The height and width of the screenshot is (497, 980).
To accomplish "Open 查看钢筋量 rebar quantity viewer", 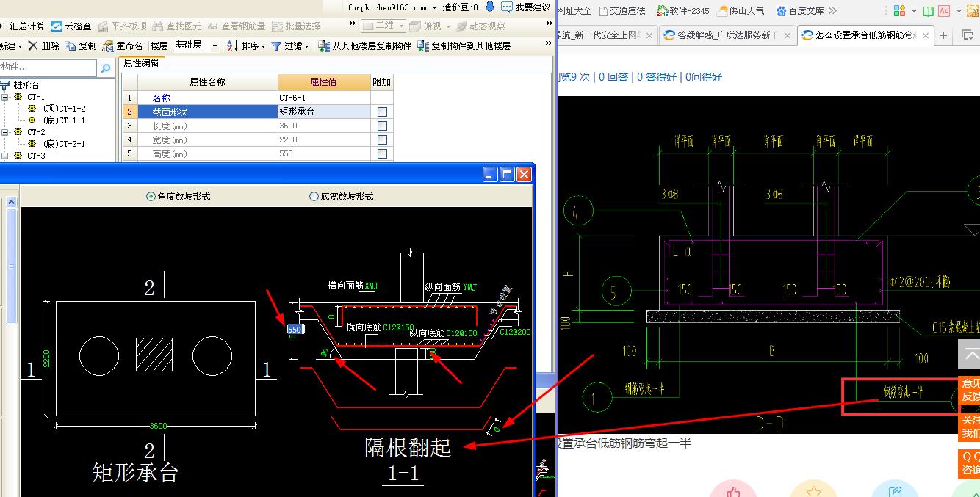I will point(237,26).
